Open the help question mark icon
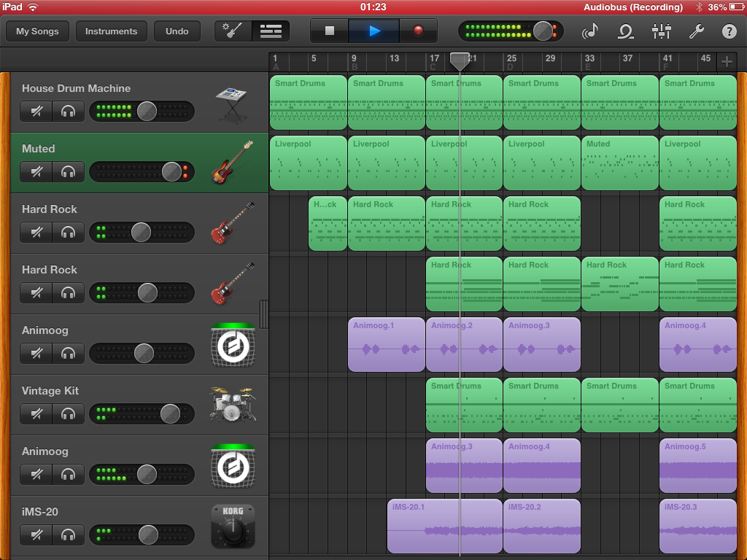The width and height of the screenshot is (747, 560). tap(729, 31)
